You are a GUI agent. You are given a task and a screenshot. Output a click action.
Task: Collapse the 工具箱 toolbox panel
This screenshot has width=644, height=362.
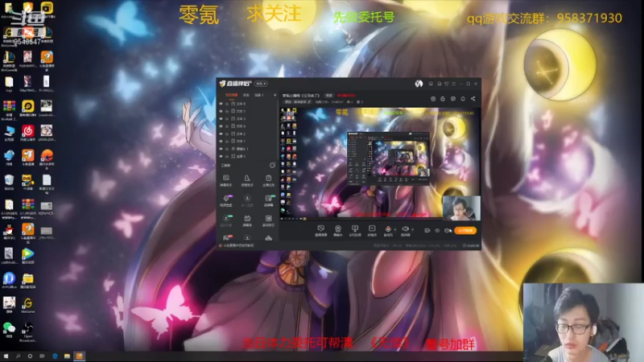(272, 166)
